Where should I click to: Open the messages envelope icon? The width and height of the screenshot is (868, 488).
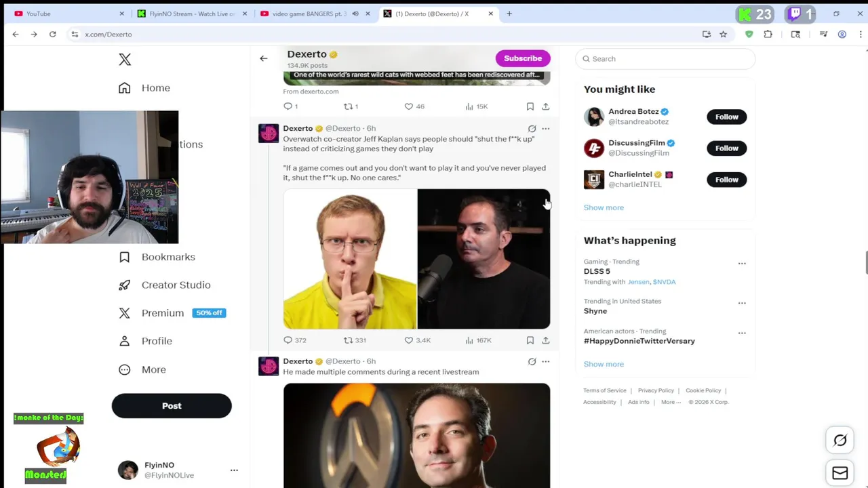840,473
